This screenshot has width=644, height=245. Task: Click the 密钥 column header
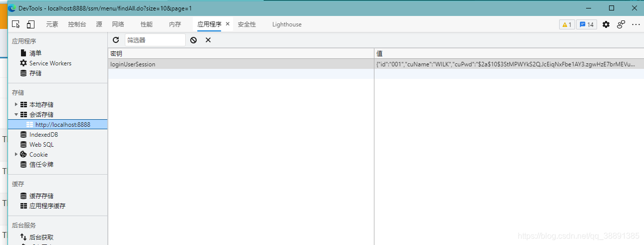pyautogui.click(x=241, y=53)
